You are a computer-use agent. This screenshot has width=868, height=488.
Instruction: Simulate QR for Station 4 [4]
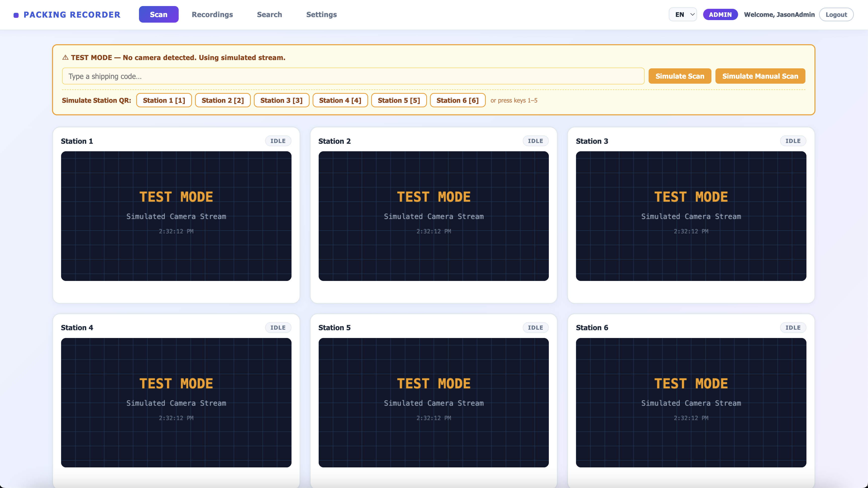(340, 101)
